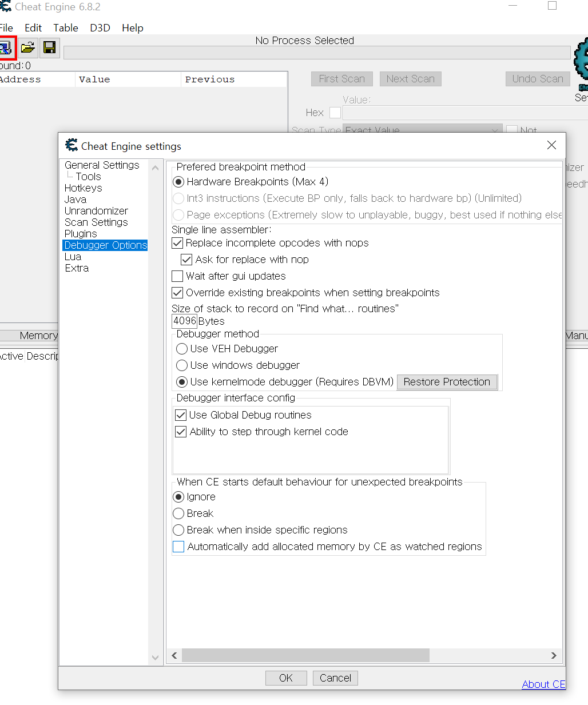The width and height of the screenshot is (588, 705).
Task: Open the Scan Type dropdown
Action: [x=494, y=129]
